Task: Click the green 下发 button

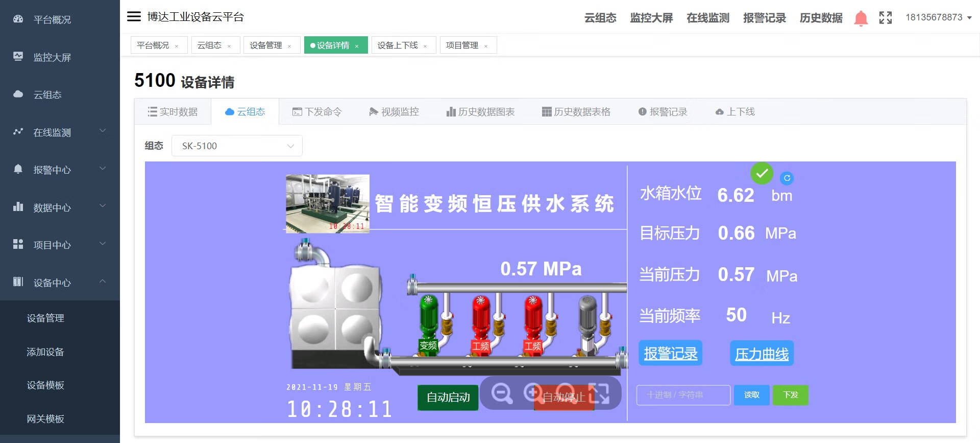Action: (790, 395)
